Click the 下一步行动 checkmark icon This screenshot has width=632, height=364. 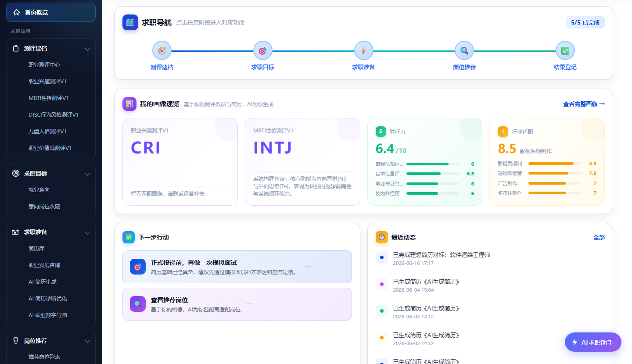(x=129, y=237)
